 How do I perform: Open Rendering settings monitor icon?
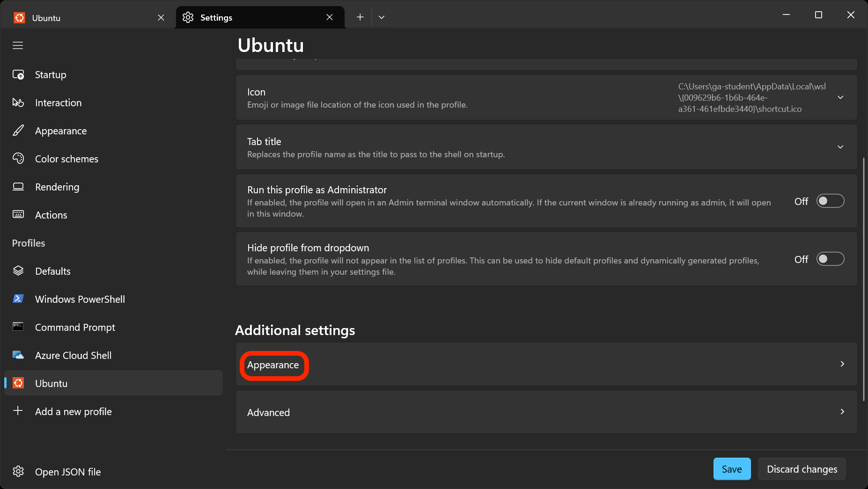coord(18,187)
